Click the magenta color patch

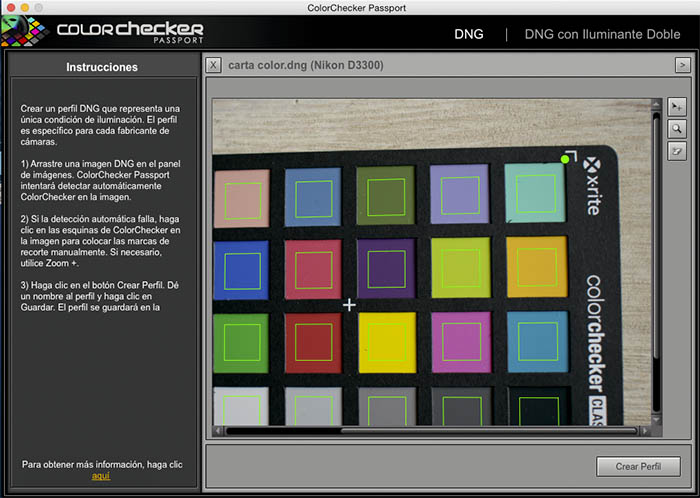(x=461, y=342)
